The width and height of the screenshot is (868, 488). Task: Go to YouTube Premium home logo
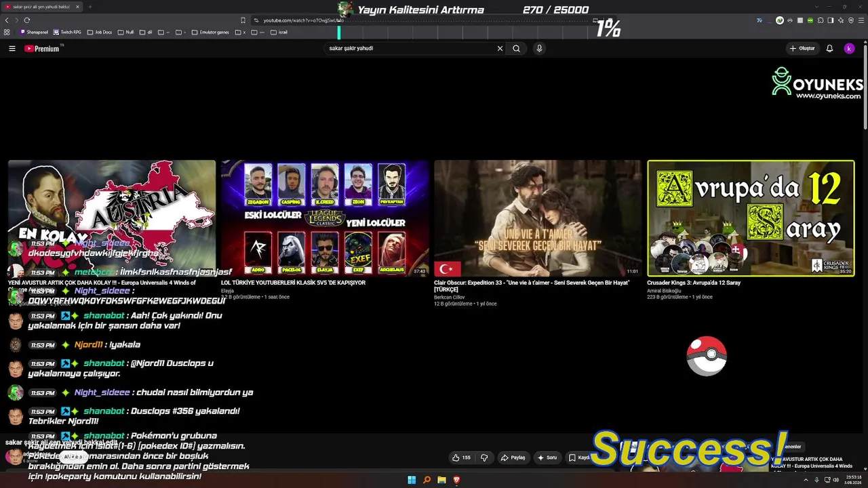(x=42, y=49)
